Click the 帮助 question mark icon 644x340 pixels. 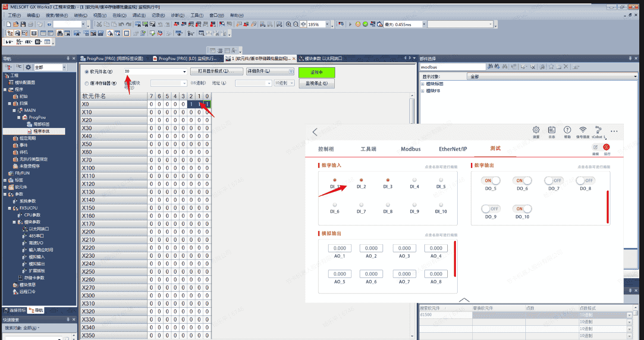pos(567,130)
